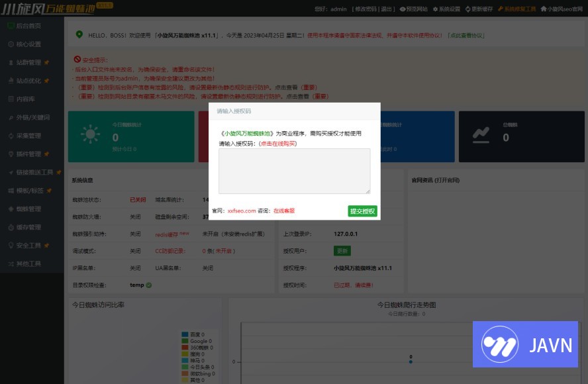The image size is (588, 384).
Task: Open the 点击在线购买 purchase link
Action: point(277,143)
